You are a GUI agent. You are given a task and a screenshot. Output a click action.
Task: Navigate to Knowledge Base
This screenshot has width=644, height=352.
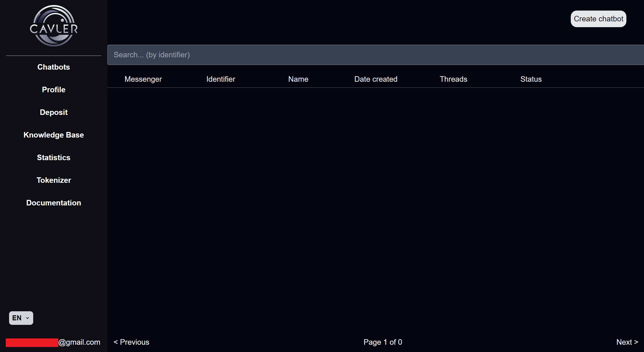(x=54, y=135)
